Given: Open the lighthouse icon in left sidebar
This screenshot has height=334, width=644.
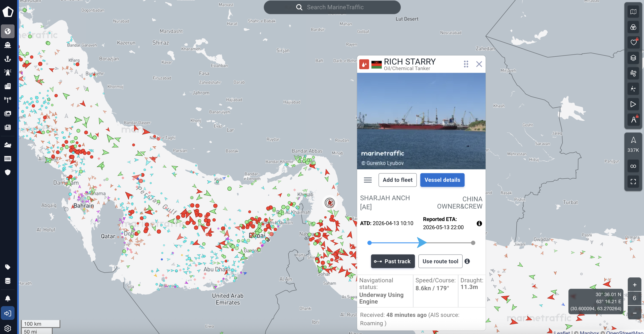Looking at the screenshot, I should coord(7,72).
